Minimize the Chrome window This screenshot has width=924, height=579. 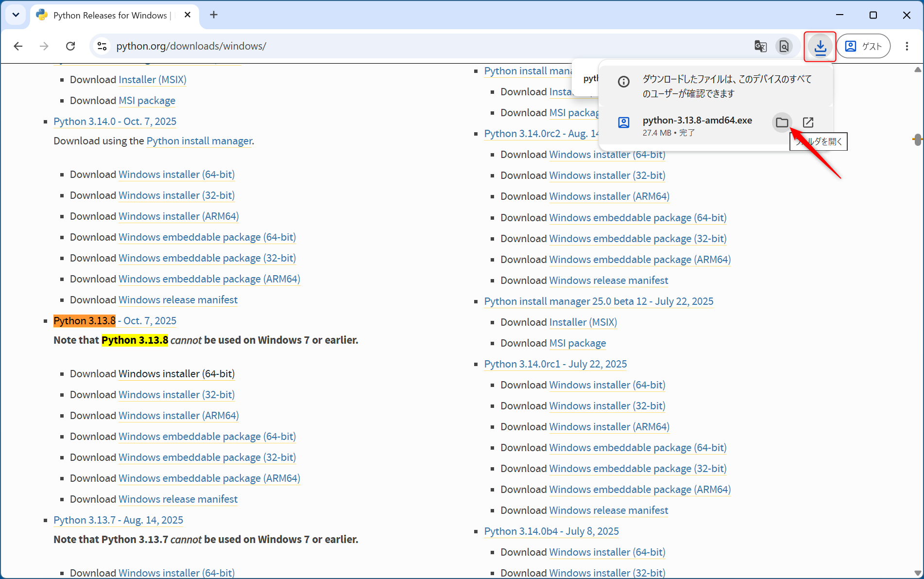(x=839, y=15)
